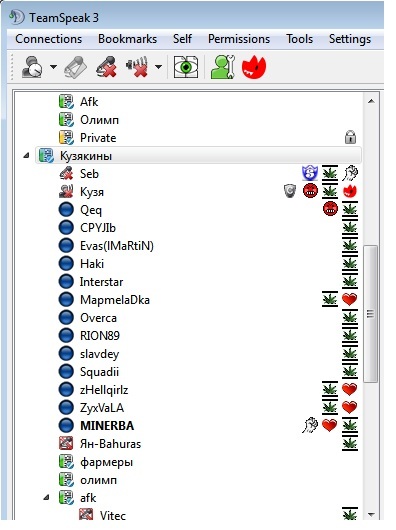This screenshot has height=530, width=396.
Task: Open the Self menu
Action: pyautogui.click(x=182, y=39)
